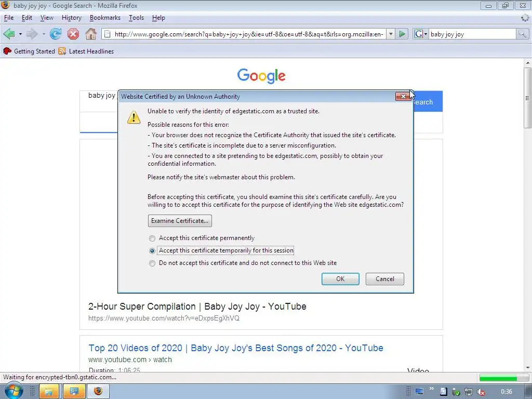Click https://www.youtube.com/watch?v=eDxpsEgXhVQ URL text

(164, 318)
